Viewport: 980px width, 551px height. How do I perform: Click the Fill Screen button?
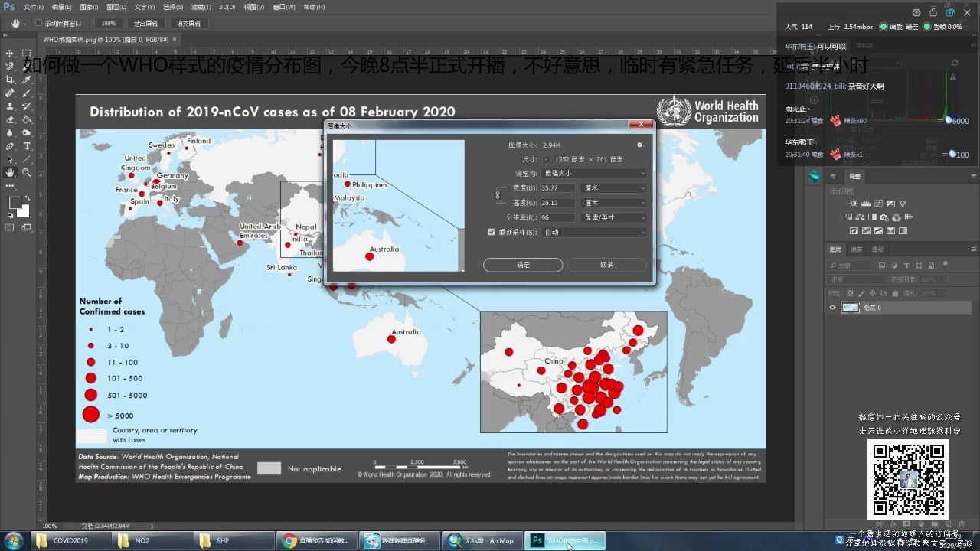coord(188,24)
